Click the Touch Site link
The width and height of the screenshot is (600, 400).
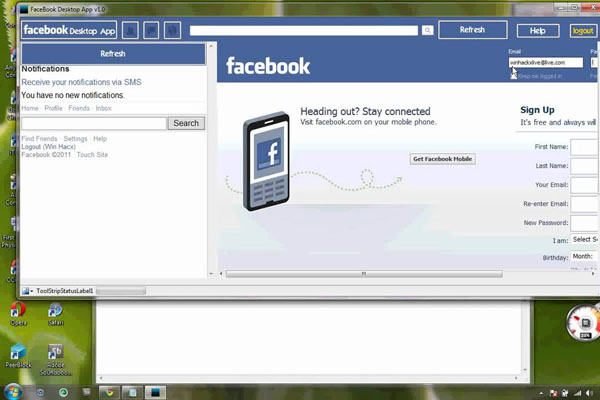click(x=92, y=155)
